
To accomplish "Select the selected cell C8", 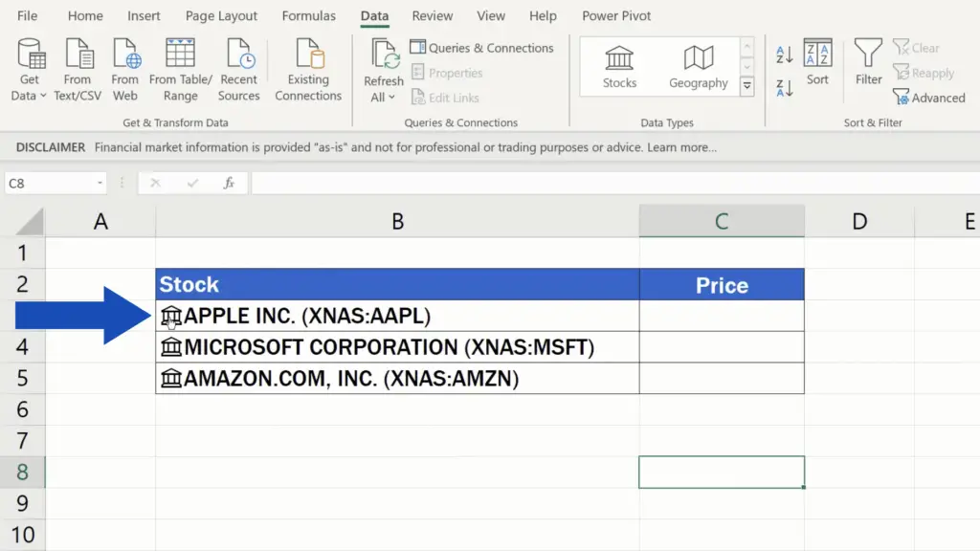I will (x=722, y=472).
